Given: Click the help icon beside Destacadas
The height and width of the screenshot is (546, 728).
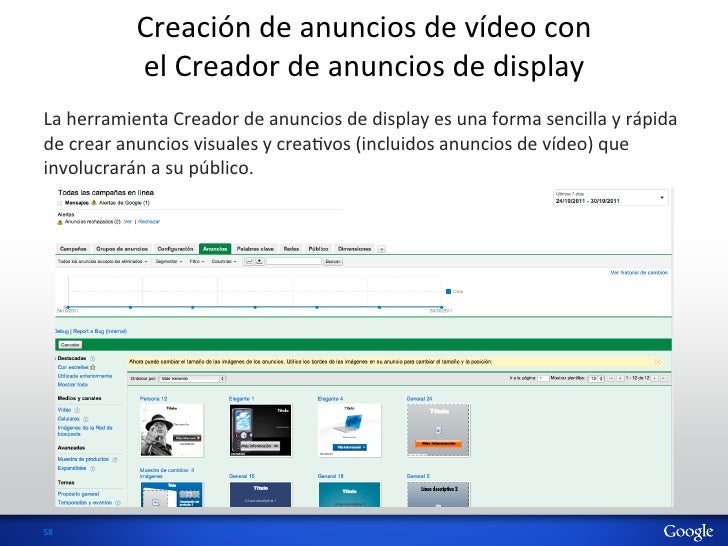Looking at the screenshot, I should click(92, 358).
